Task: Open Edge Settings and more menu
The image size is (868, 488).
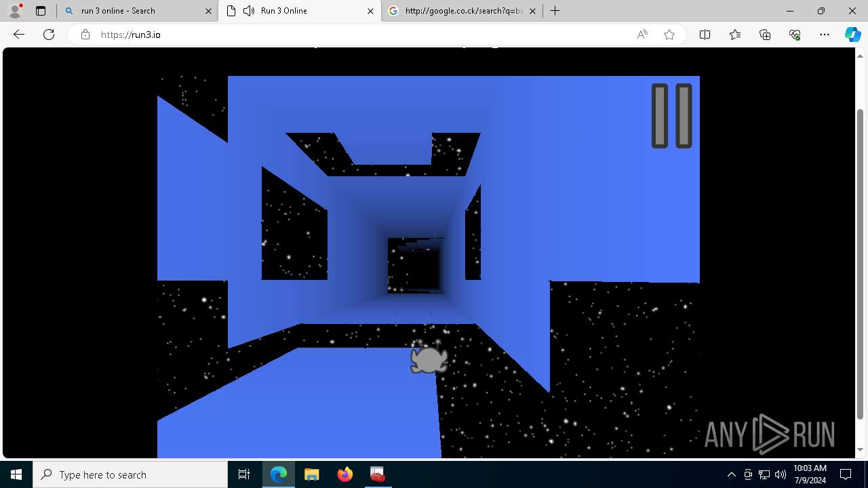Action: 825,35
